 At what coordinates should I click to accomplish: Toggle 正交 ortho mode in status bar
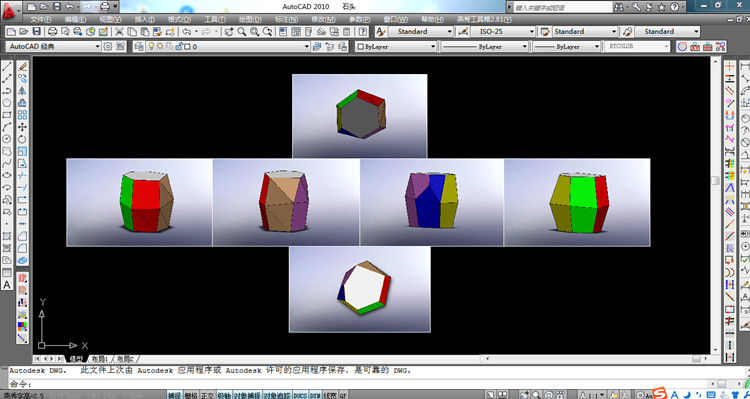[x=208, y=395]
